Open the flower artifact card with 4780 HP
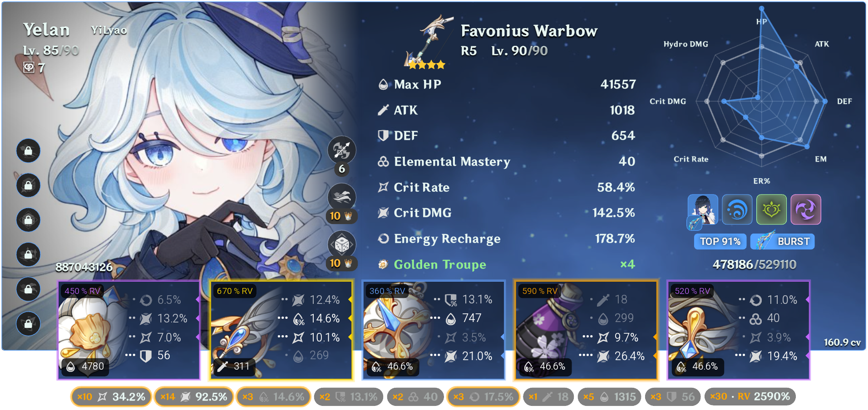This screenshot has width=868, height=410. (x=129, y=330)
